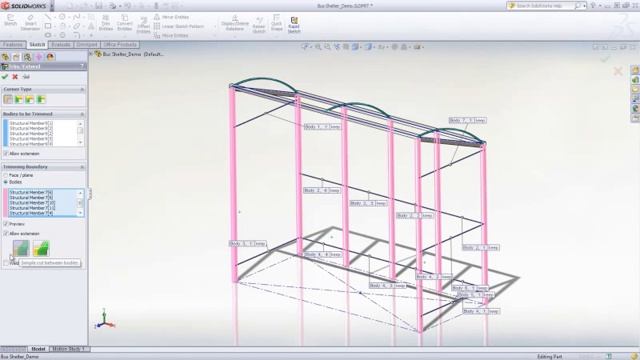The width and height of the screenshot is (640, 360).
Task: Select End Butt2 corner type
Action: pyautogui.click(x=41, y=99)
